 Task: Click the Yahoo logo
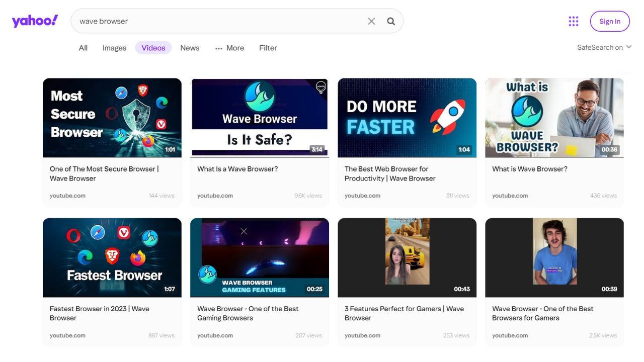click(35, 21)
